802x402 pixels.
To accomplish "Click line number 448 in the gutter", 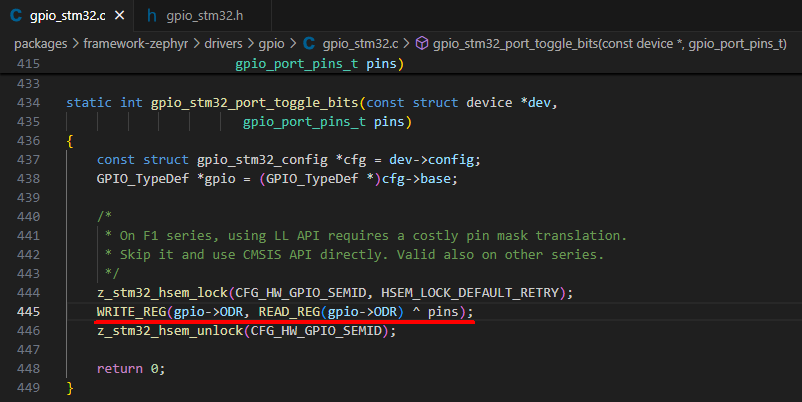I will point(28,368).
